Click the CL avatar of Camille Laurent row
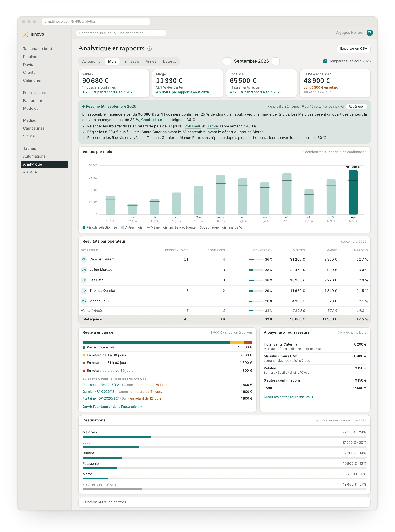Viewport: 395px width, 532px height. (84, 259)
